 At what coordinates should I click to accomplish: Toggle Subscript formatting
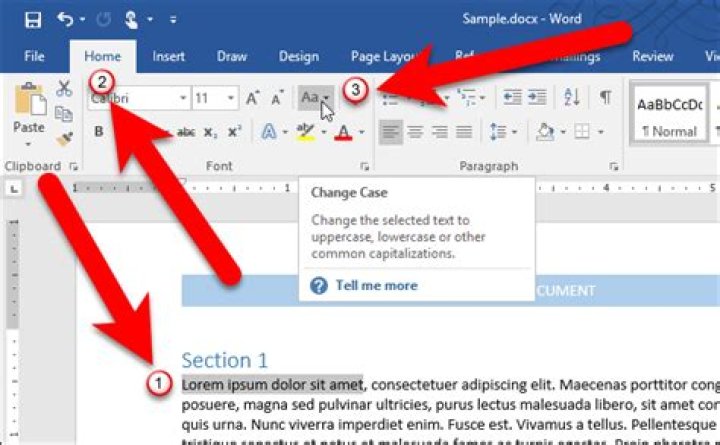[210, 132]
